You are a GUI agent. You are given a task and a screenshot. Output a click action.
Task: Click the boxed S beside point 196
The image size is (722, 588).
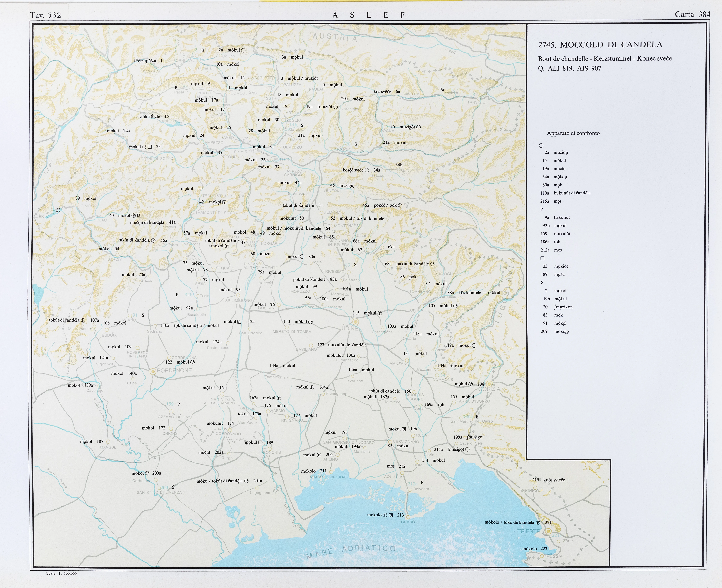(404, 429)
